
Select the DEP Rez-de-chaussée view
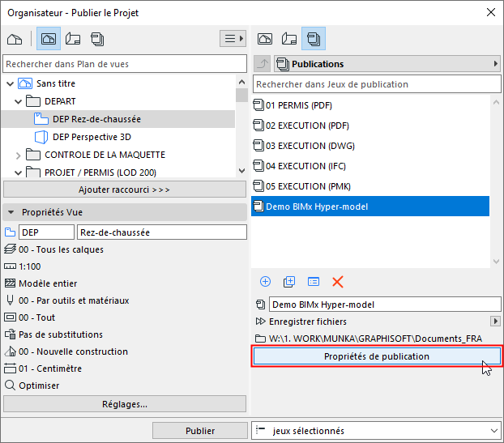118,119
